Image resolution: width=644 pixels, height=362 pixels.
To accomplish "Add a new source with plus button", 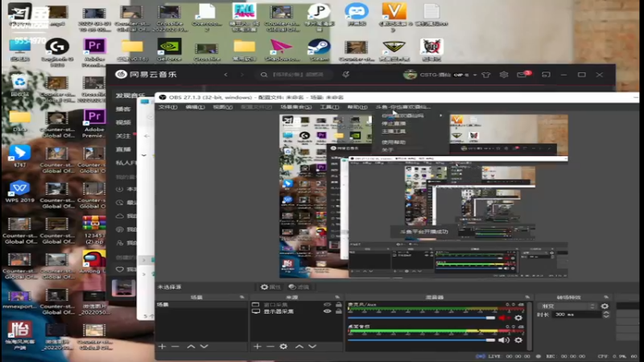I will [257, 347].
